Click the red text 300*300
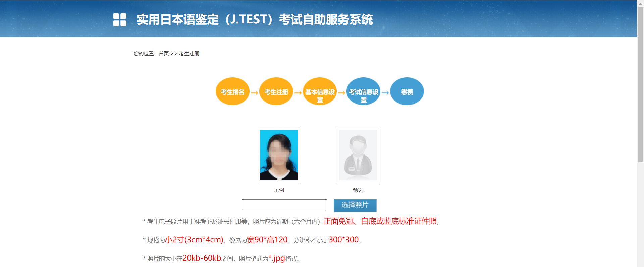This screenshot has width=644, height=267. [344, 240]
